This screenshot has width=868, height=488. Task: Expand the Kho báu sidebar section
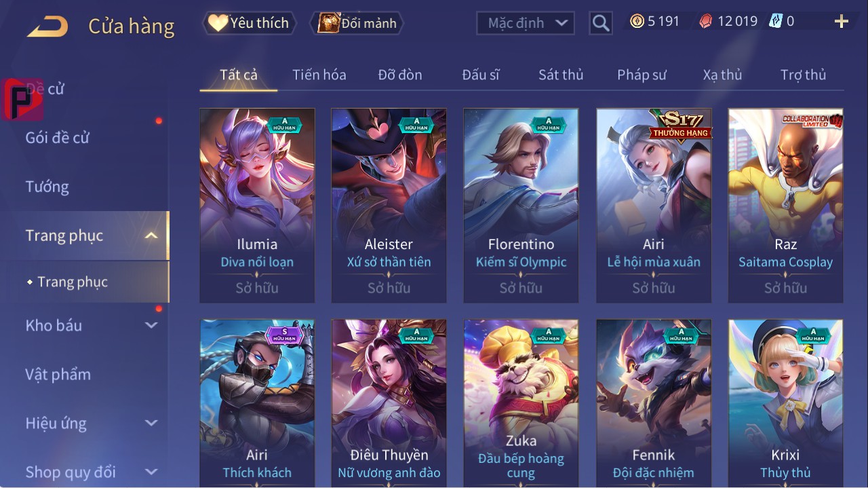(x=151, y=325)
